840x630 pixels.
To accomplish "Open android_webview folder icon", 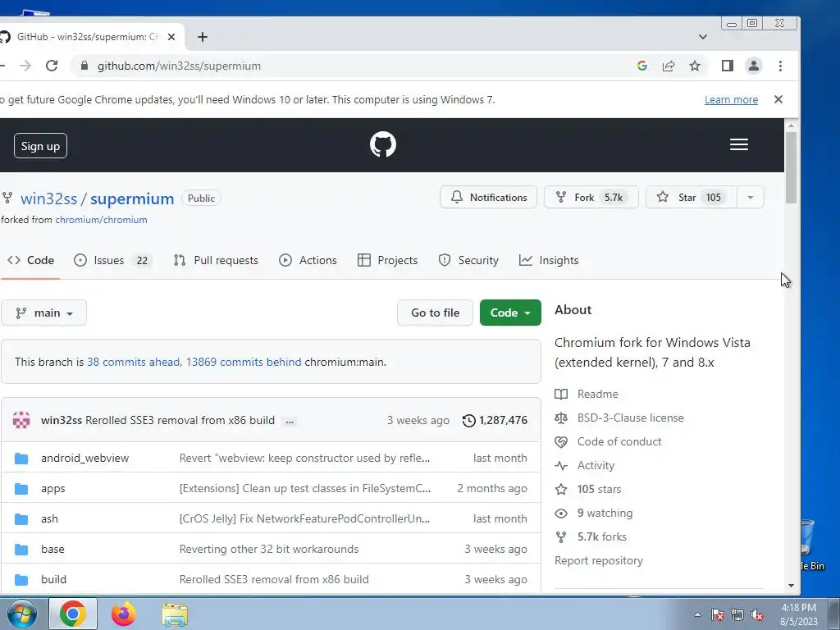I will point(21,459).
